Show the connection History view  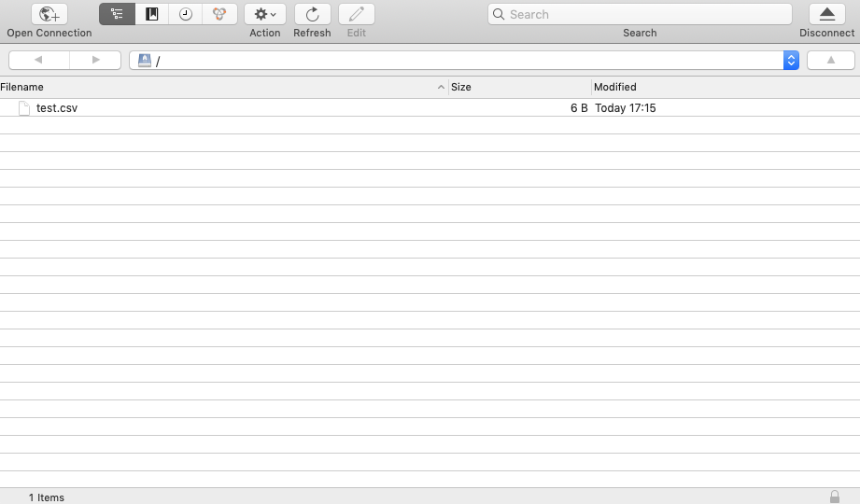point(186,14)
